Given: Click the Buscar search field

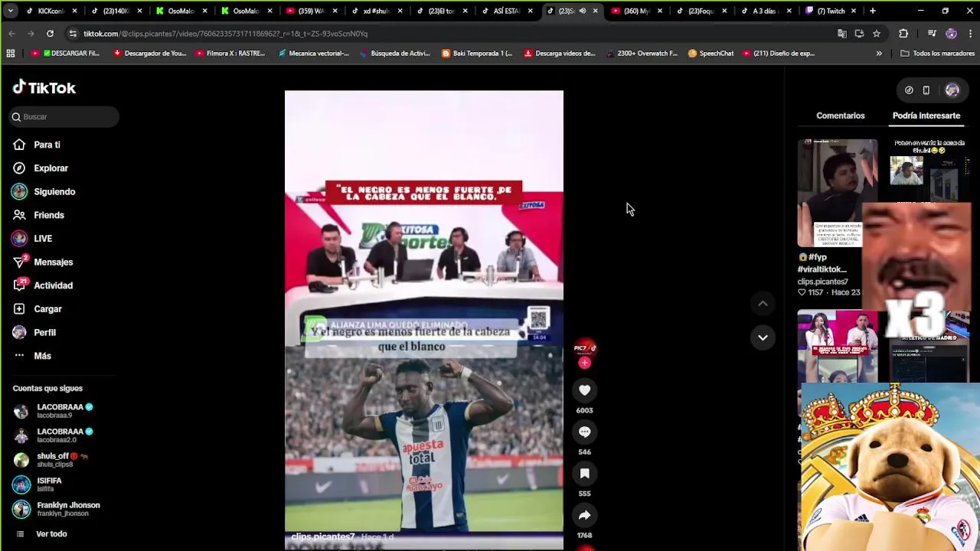Looking at the screenshot, I should (x=65, y=117).
